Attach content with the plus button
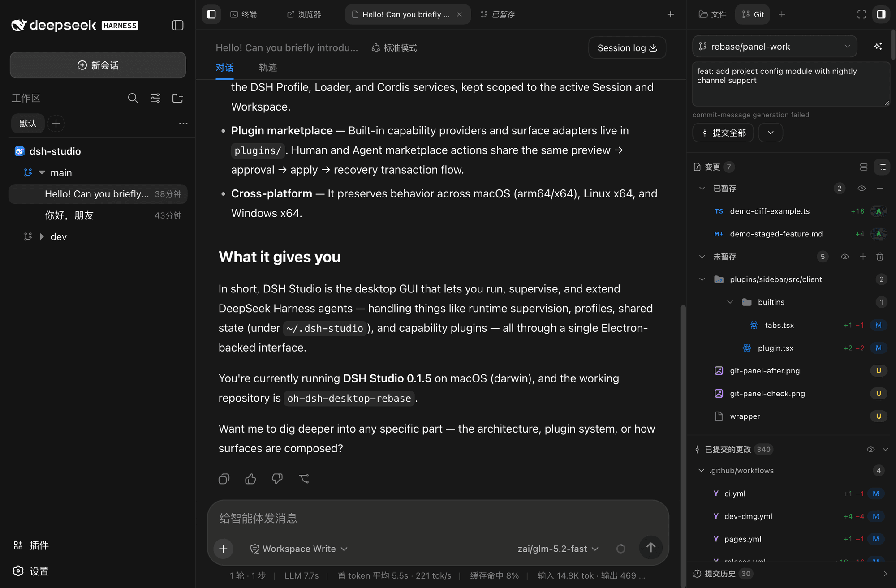The width and height of the screenshot is (896, 588). [x=223, y=549]
